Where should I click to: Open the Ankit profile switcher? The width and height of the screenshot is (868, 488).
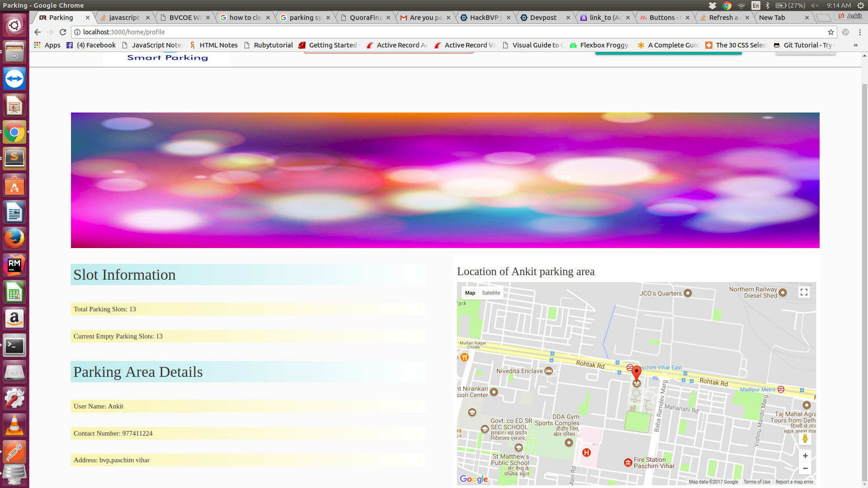pyautogui.click(x=850, y=16)
